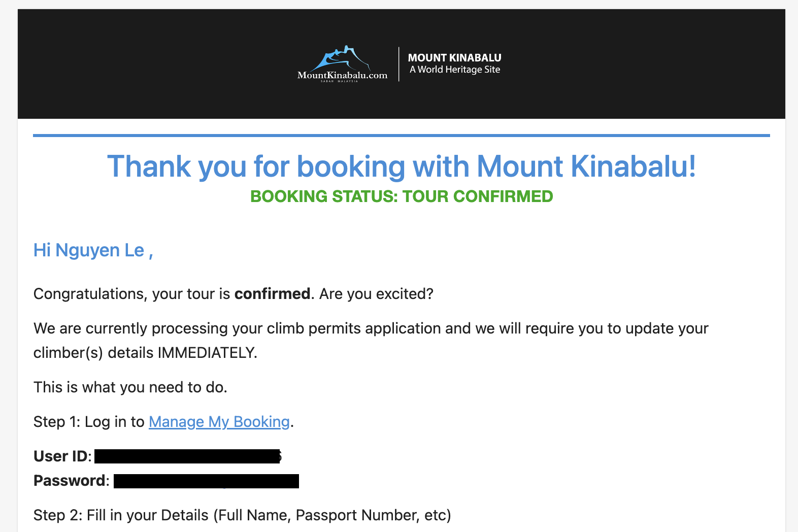
Task: Click the bold word 'confirmed'
Action: tap(272, 294)
